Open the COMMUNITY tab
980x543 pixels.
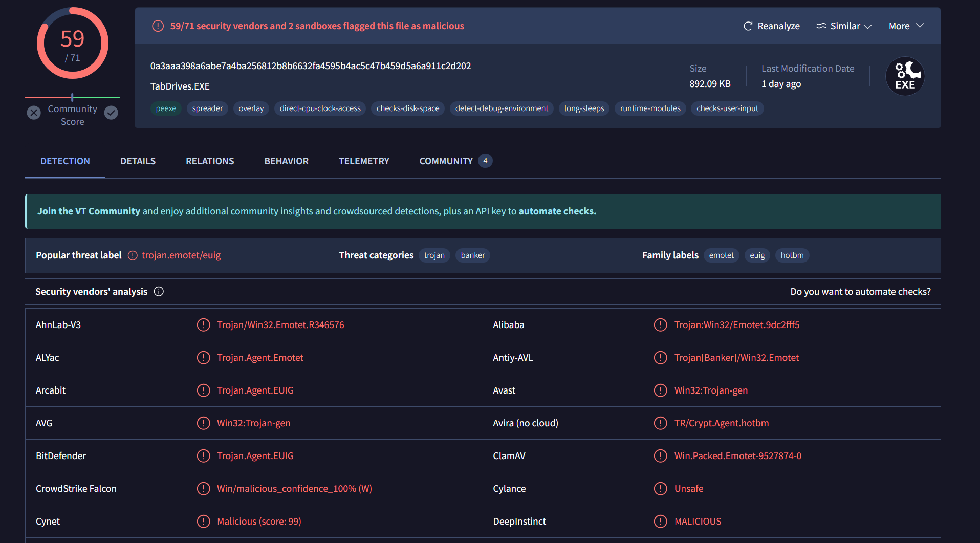(x=446, y=161)
